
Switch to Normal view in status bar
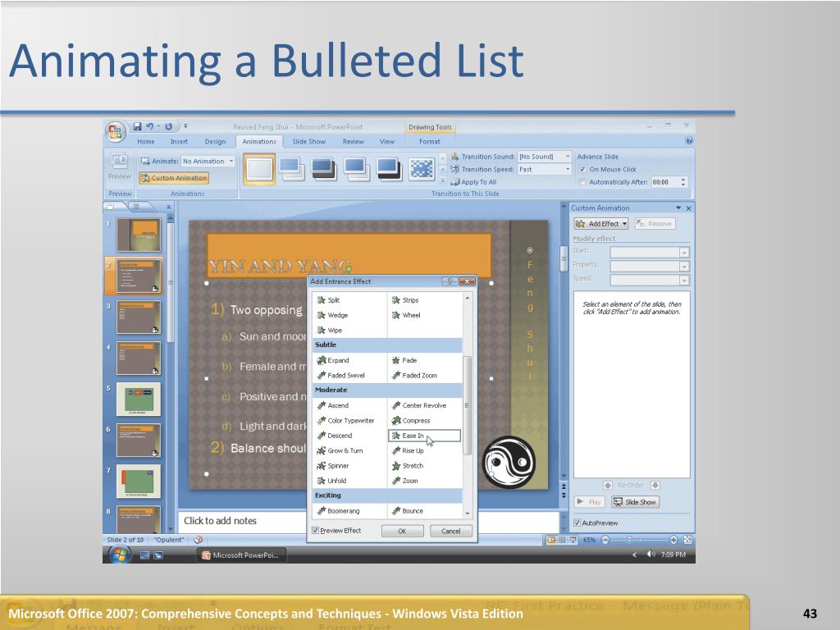click(x=550, y=540)
